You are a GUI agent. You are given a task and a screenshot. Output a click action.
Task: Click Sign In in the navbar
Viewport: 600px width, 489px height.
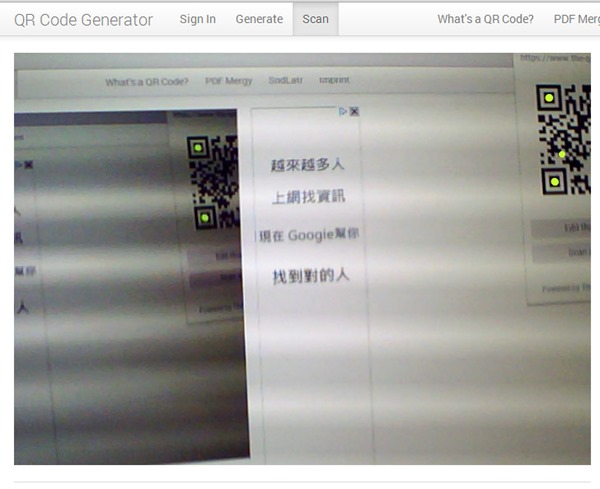point(197,19)
